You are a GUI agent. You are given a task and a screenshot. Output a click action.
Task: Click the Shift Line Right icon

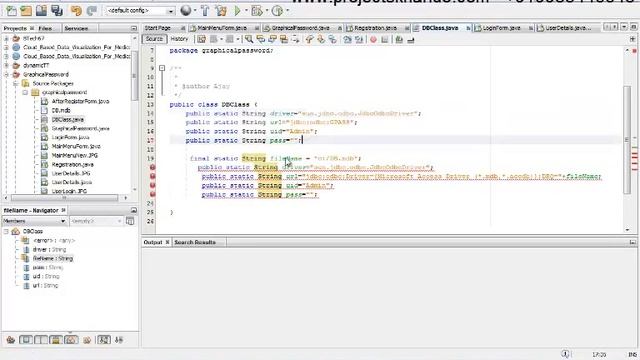[359, 40]
